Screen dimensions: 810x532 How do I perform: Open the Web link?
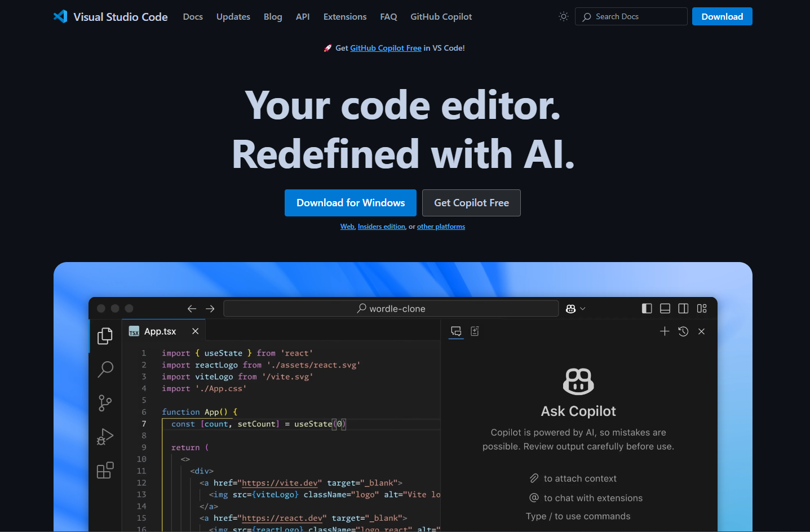point(347,227)
